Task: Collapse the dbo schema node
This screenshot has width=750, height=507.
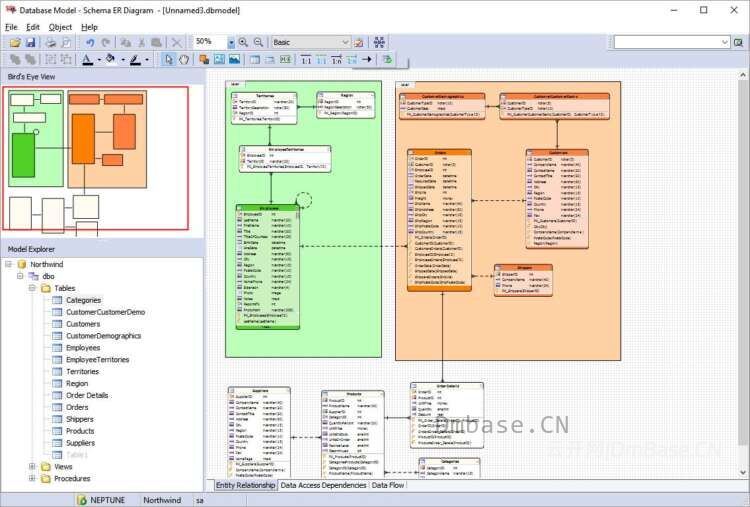Action: (20, 276)
